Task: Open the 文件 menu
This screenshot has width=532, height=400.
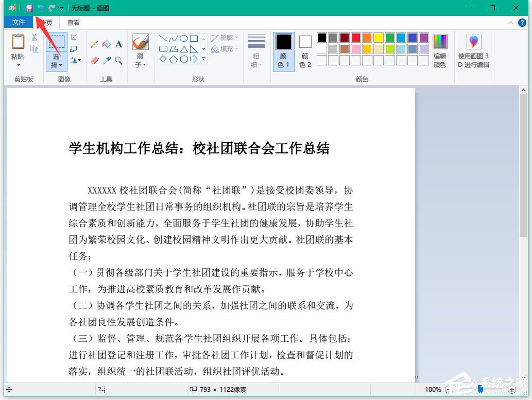Action: coord(19,22)
